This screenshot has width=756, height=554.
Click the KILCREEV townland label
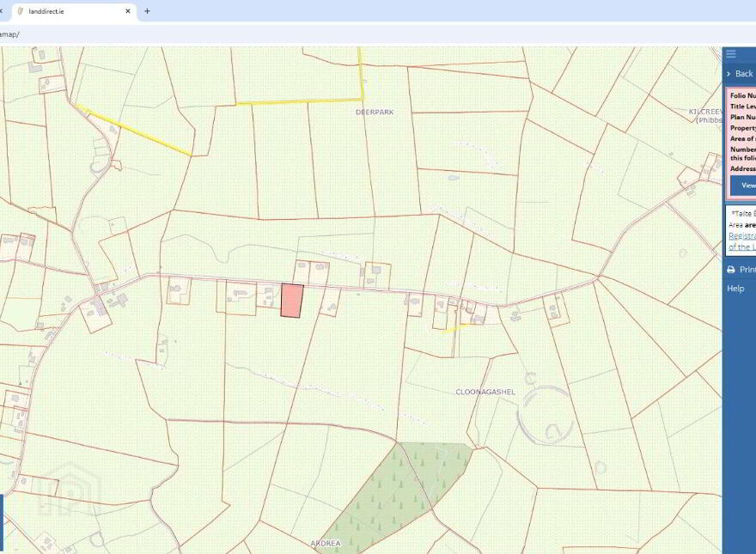point(706,112)
